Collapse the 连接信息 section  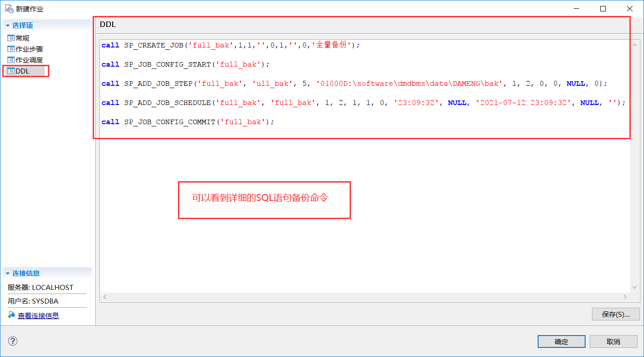coord(8,273)
